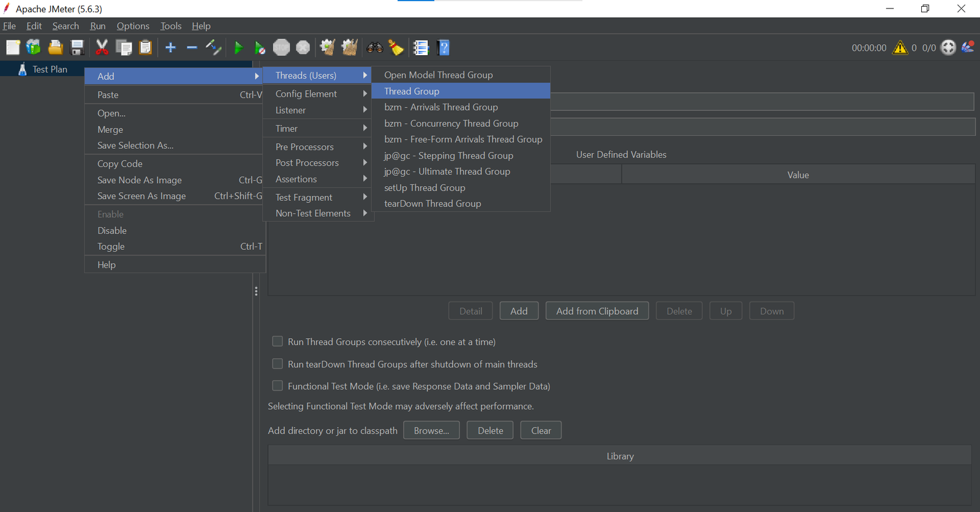Click the New test plan icon

[13, 47]
